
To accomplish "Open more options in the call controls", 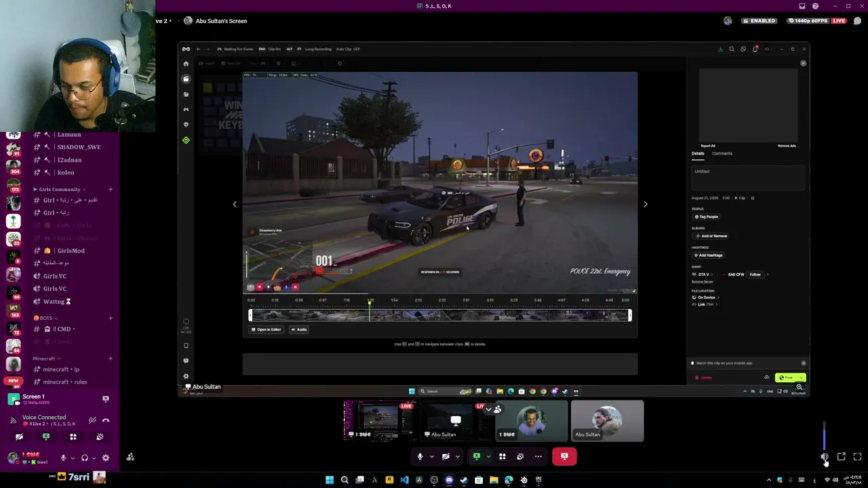I will tap(538, 457).
